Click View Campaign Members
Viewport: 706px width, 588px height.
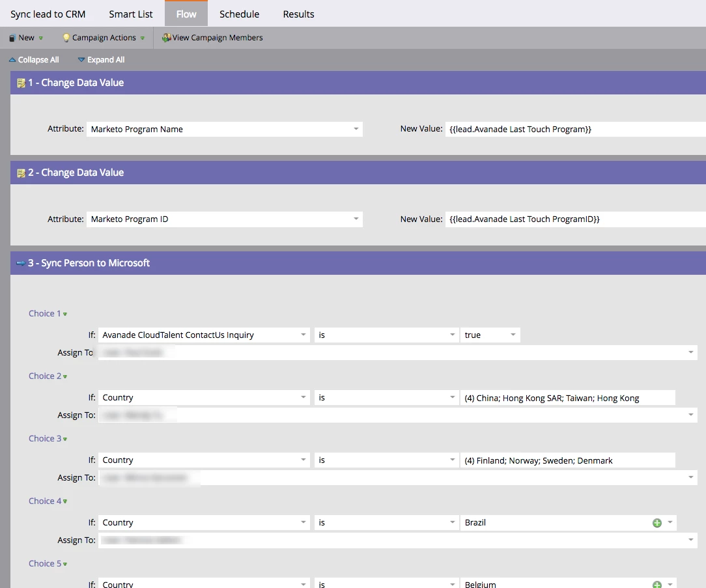(x=212, y=38)
